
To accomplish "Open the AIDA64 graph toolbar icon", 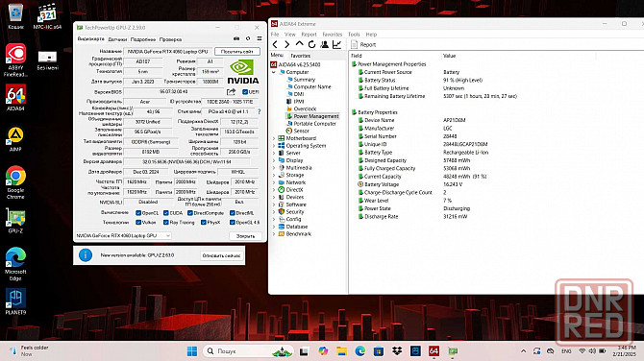I will (336, 44).
